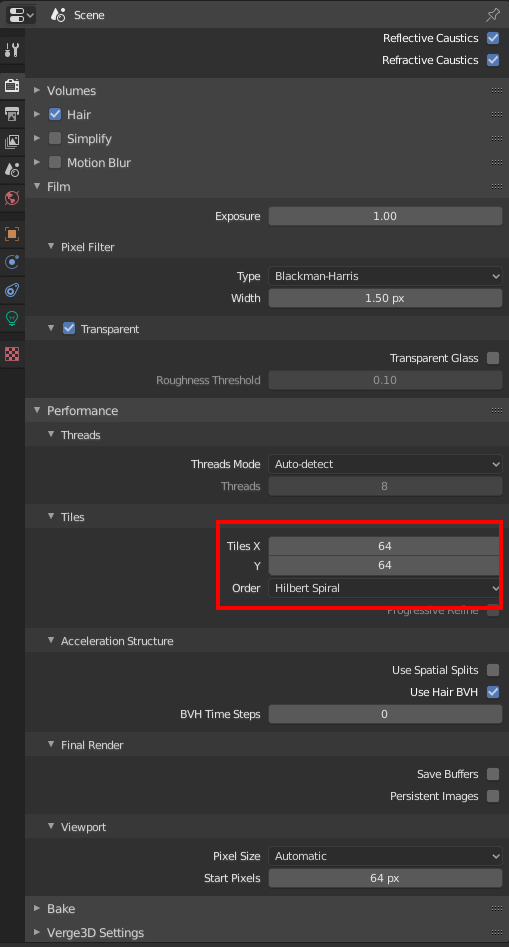Screen dimensions: 509x947
Task: Click the BVH Time Steps field
Action: coord(385,714)
